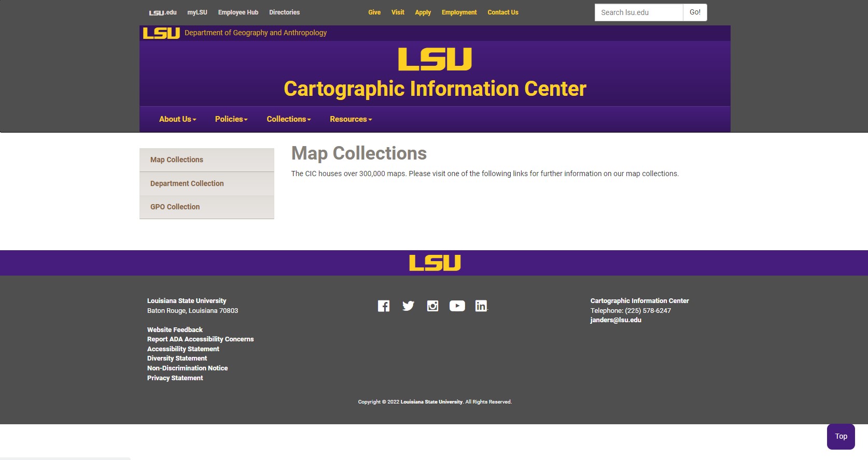This screenshot has width=868, height=460.
Task: Open the Employee Hub link
Action: pyautogui.click(x=238, y=12)
